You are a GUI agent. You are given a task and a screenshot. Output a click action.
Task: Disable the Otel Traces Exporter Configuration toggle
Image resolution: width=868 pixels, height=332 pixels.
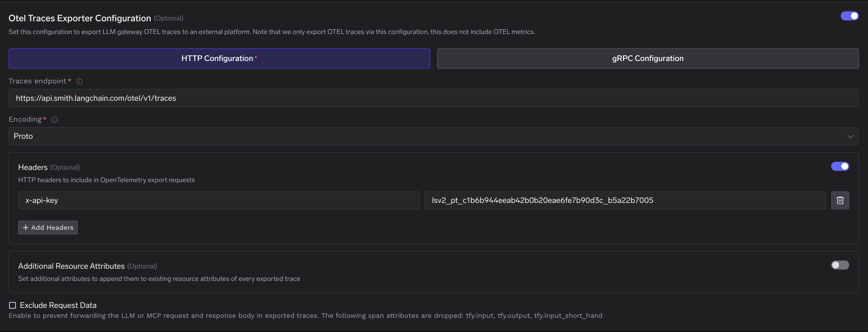(x=850, y=16)
